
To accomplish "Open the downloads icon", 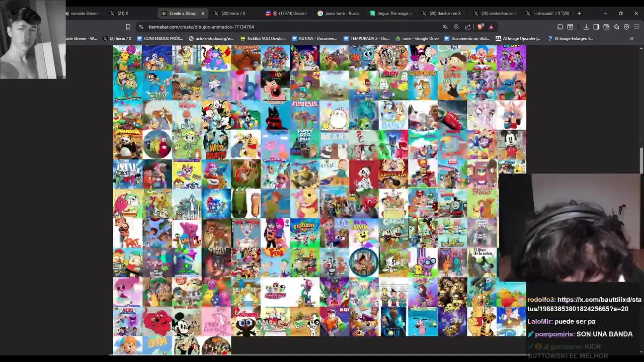I will [586, 27].
